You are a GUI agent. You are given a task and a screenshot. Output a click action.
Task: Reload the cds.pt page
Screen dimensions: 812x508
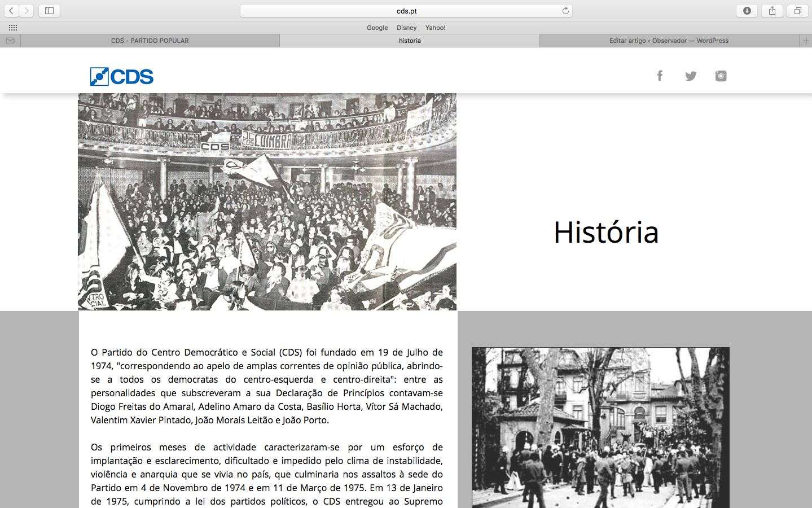tap(565, 11)
